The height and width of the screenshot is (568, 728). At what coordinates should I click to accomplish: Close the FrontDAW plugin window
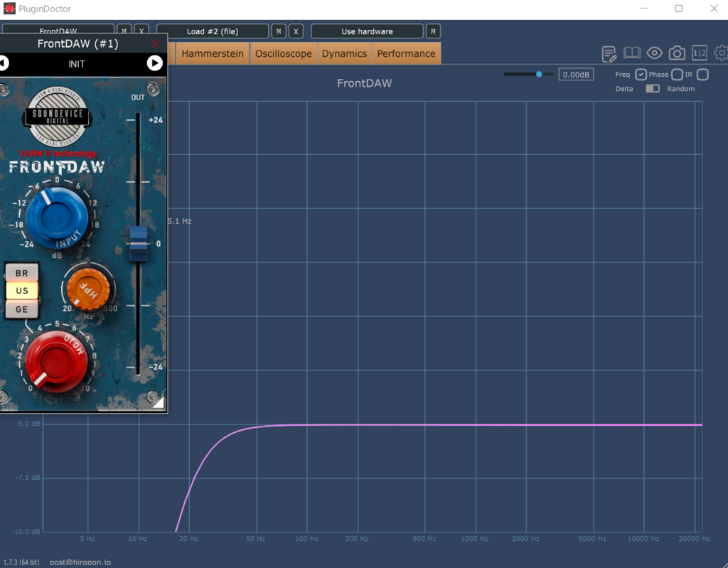(155, 43)
